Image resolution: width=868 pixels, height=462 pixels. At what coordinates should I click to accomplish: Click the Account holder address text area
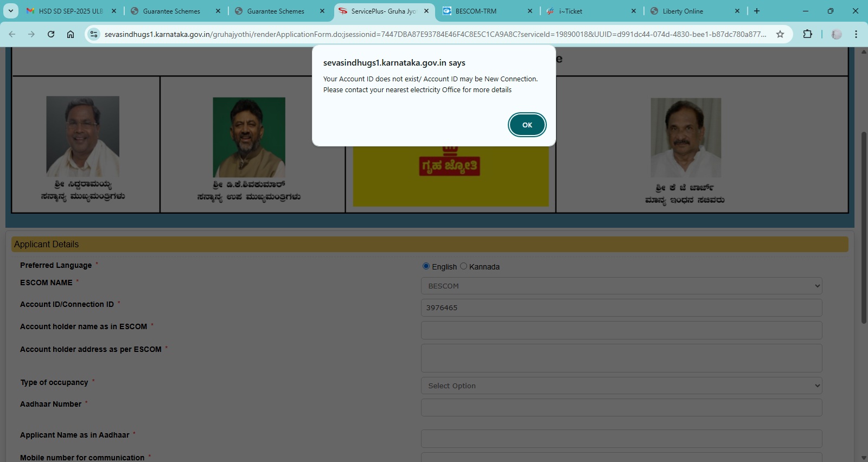[621, 358]
